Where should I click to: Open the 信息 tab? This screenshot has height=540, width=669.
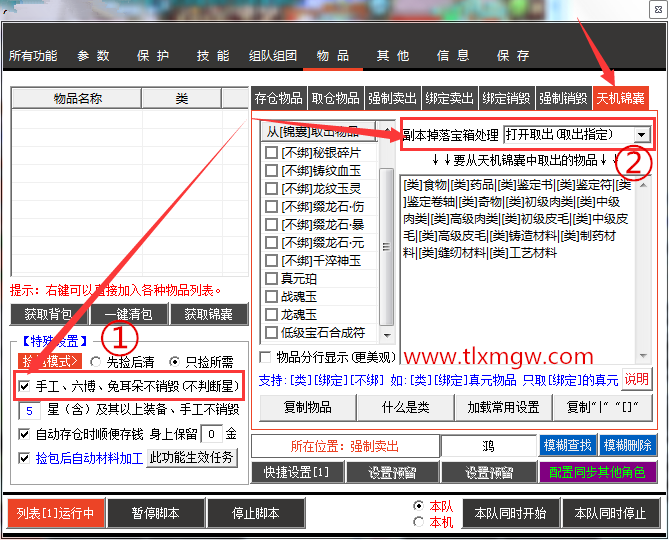[453, 55]
